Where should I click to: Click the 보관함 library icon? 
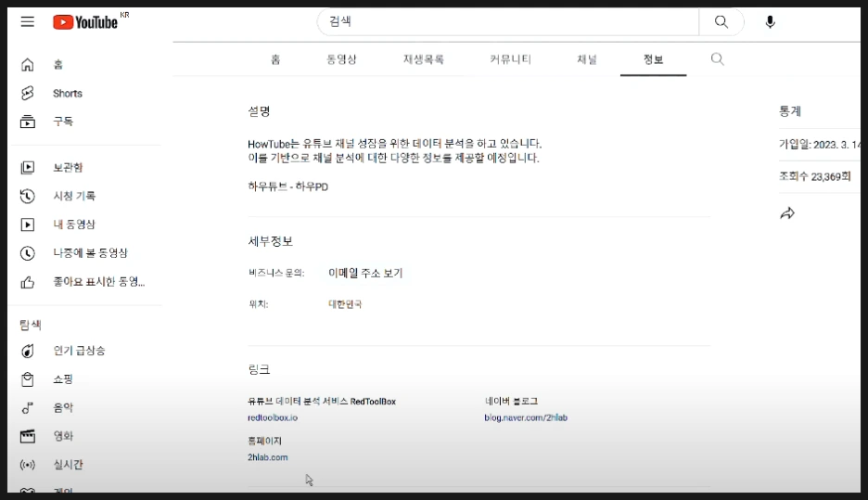[x=27, y=167]
